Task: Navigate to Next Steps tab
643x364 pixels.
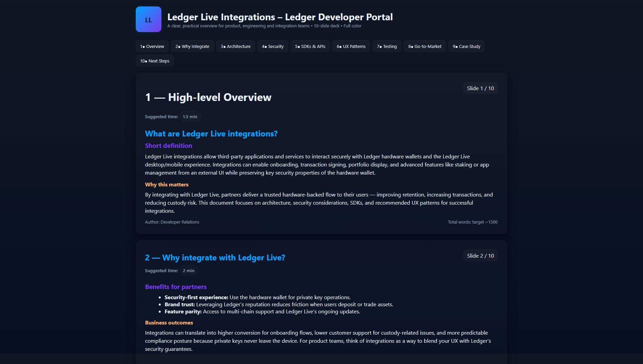Action: (155, 61)
